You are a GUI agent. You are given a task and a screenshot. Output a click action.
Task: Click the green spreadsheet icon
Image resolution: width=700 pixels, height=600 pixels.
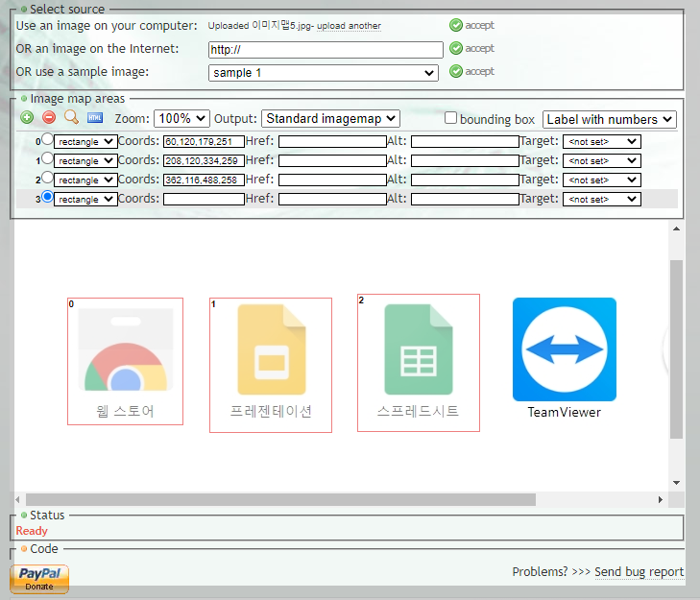point(419,349)
